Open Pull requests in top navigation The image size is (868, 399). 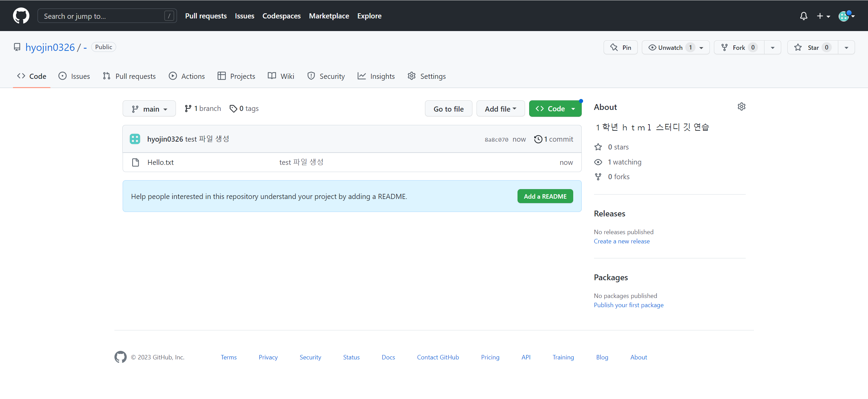tap(206, 16)
